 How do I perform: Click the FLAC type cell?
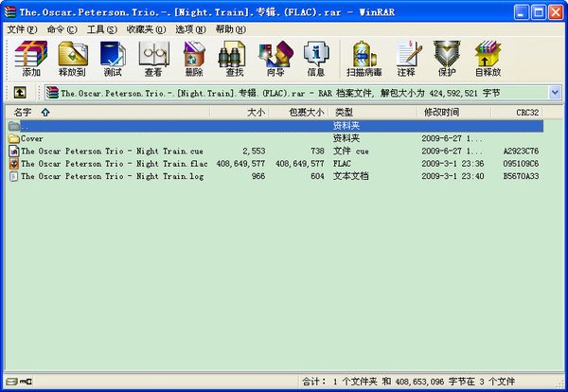pos(342,164)
